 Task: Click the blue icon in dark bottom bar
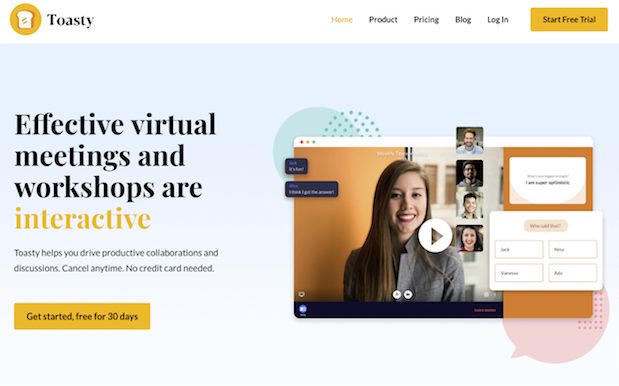(x=303, y=309)
